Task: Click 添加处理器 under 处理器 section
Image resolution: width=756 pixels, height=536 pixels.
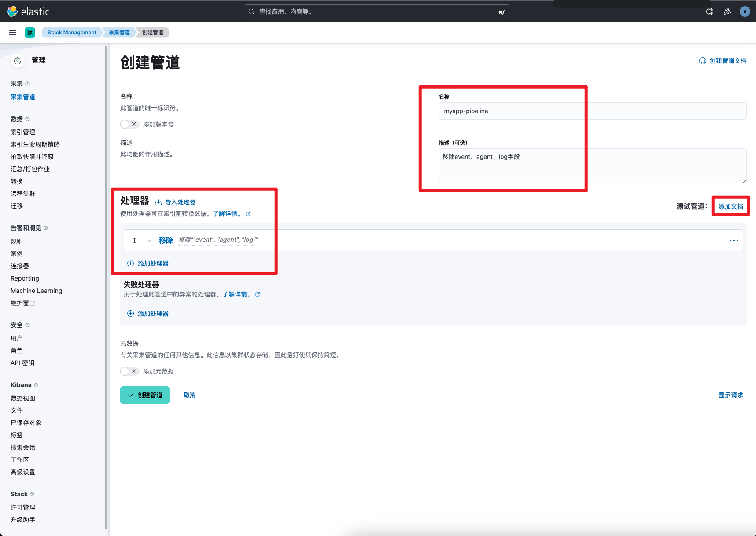Action: pyautogui.click(x=148, y=263)
